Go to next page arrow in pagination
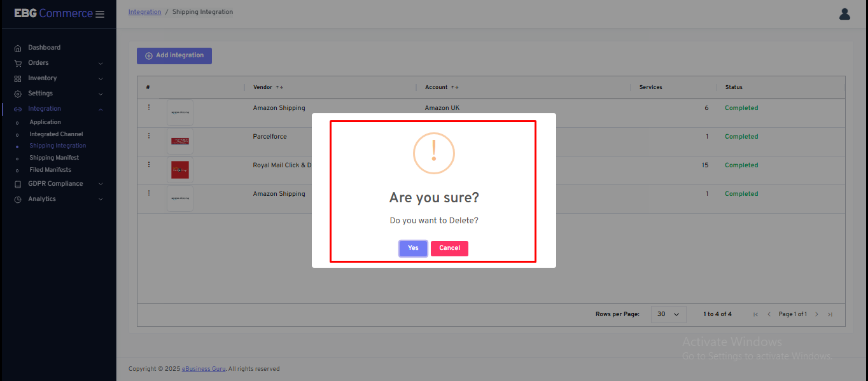 pos(816,314)
